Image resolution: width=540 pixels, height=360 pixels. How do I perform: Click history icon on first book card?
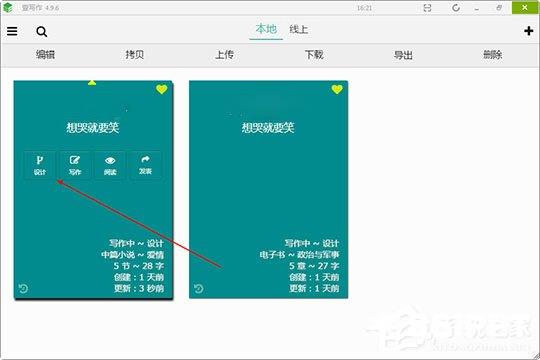23,288
